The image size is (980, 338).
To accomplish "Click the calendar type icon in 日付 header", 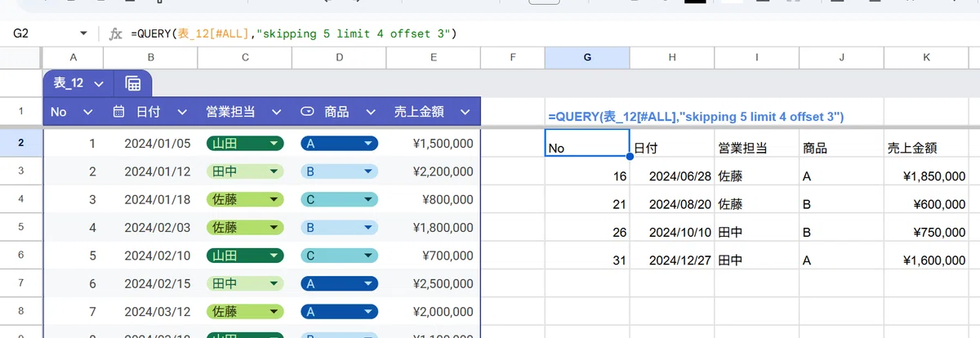I will [119, 112].
